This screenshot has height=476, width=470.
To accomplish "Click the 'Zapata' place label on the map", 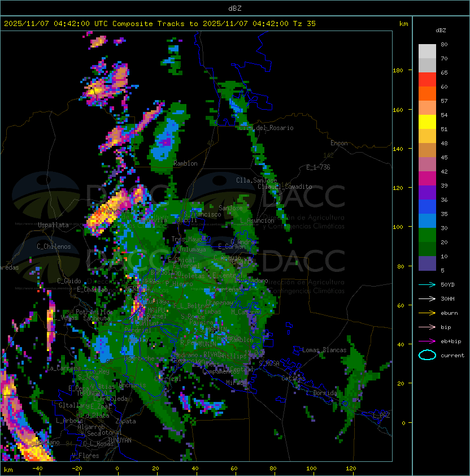I will click(125, 421).
